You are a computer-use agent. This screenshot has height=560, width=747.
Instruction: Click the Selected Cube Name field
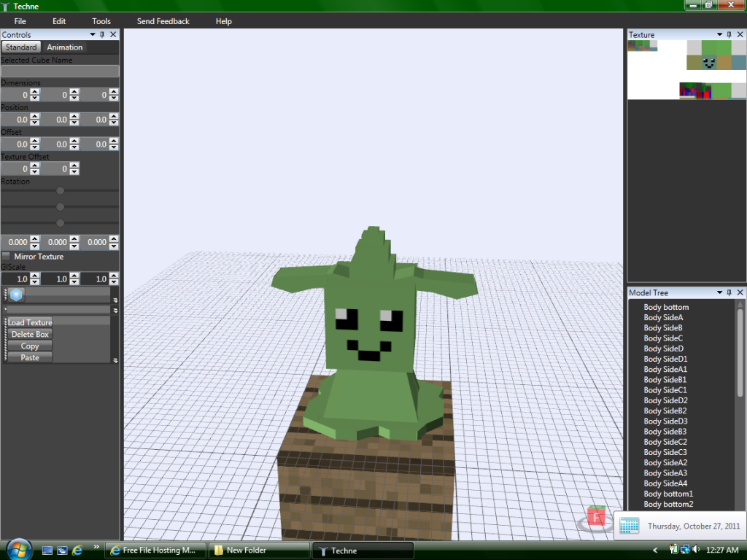click(60, 71)
